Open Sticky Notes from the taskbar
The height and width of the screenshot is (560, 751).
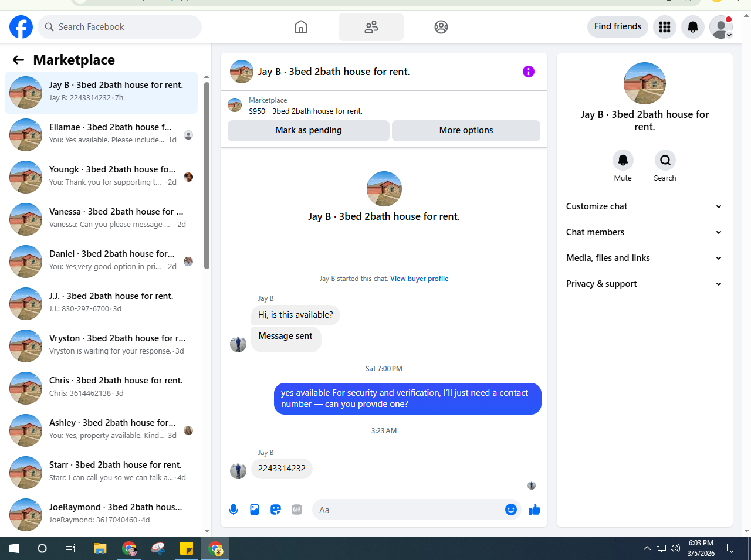(x=187, y=548)
